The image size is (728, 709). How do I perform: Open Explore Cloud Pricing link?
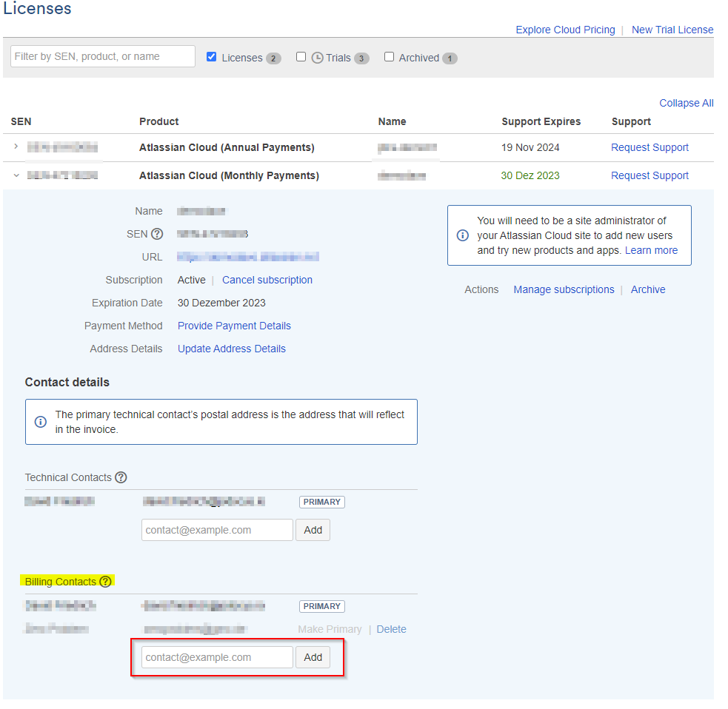(x=565, y=30)
